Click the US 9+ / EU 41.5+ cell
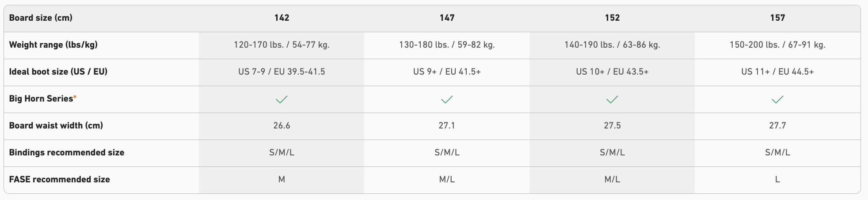 coord(447,72)
